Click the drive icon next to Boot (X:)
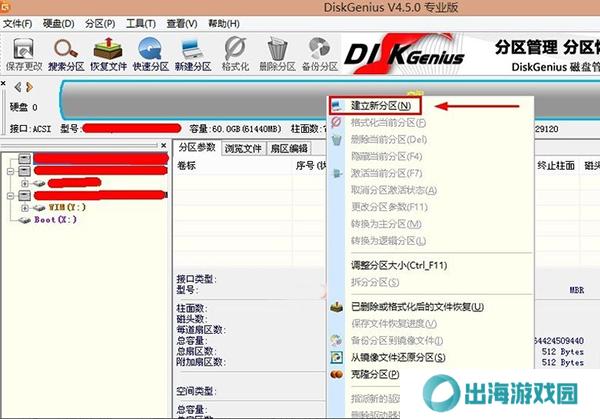The image size is (600, 419). pyautogui.click(x=25, y=220)
